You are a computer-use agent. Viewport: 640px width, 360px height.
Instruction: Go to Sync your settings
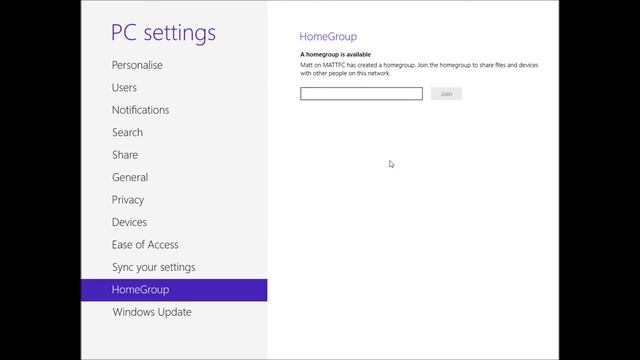tap(153, 267)
